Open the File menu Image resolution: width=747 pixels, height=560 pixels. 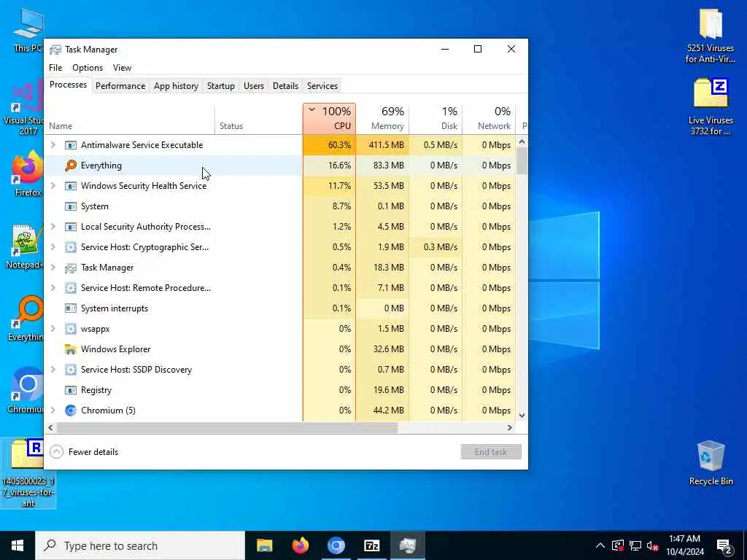coord(55,68)
